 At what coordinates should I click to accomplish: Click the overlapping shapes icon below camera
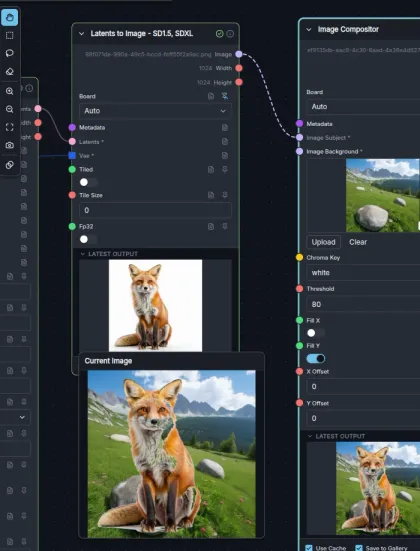point(9,164)
